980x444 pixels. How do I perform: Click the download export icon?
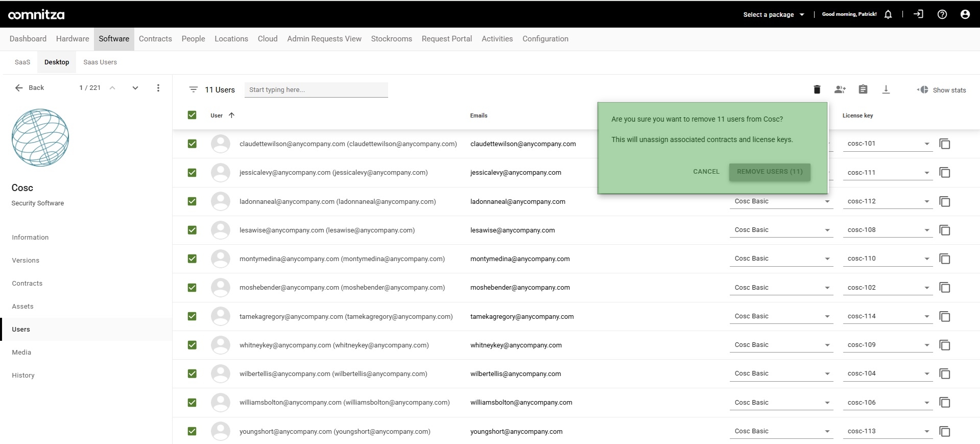click(886, 89)
